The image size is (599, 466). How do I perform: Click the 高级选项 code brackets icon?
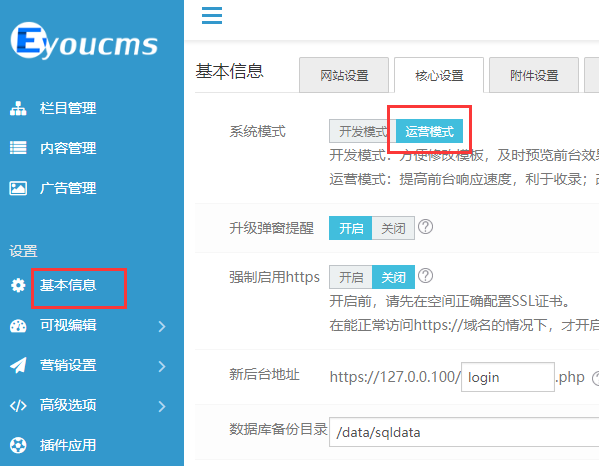pyautogui.click(x=18, y=406)
